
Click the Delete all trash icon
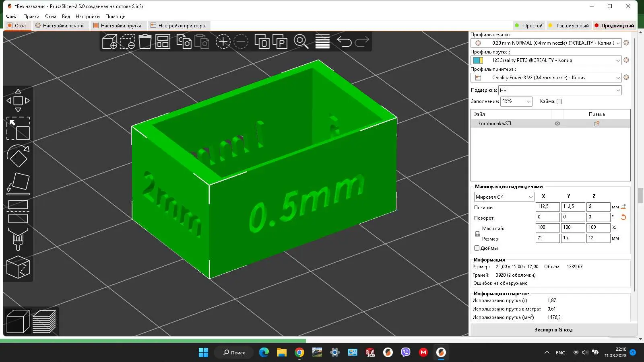(x=145, y=41)
